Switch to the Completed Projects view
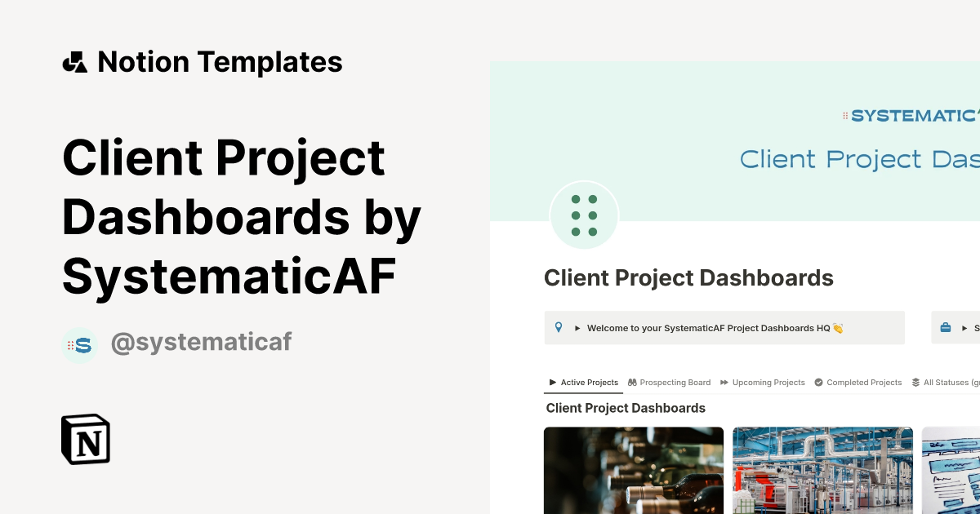This screenshot has width=980, height=514. pyautogui.click(x=864, y=382)
